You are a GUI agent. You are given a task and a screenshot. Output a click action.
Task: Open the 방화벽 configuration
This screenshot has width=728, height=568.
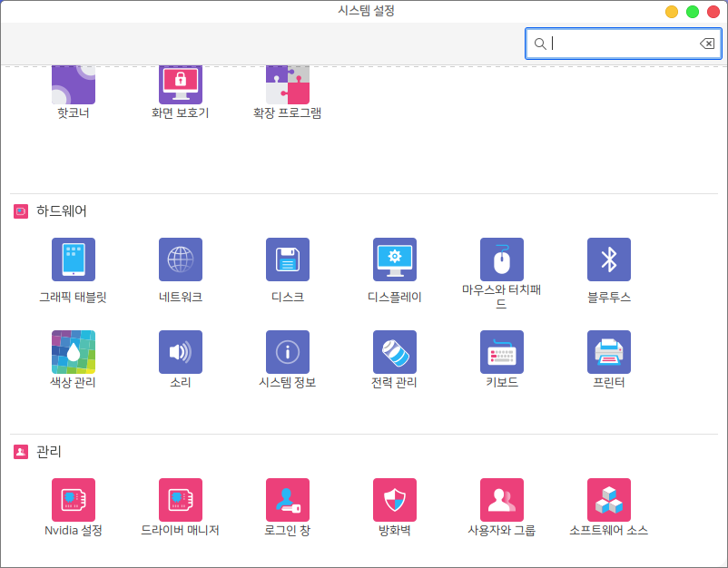[x=395, y=500]
